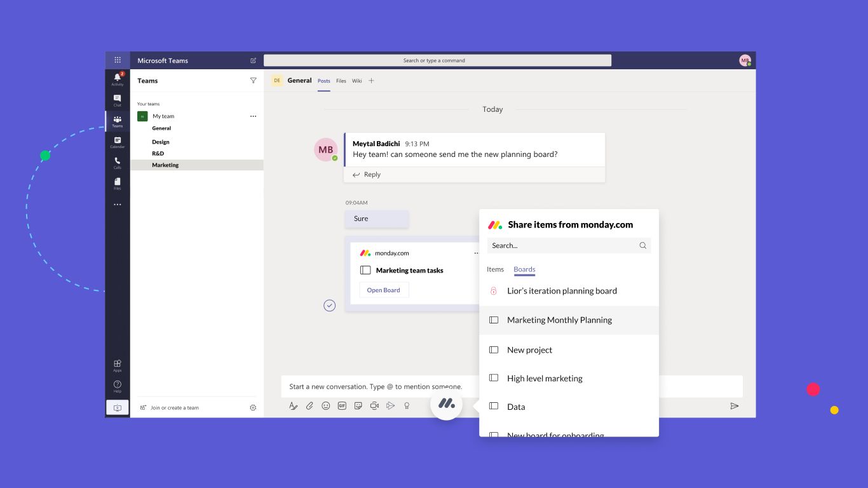Open the General channel
The image size is (868, 488).
click(161, 128)
